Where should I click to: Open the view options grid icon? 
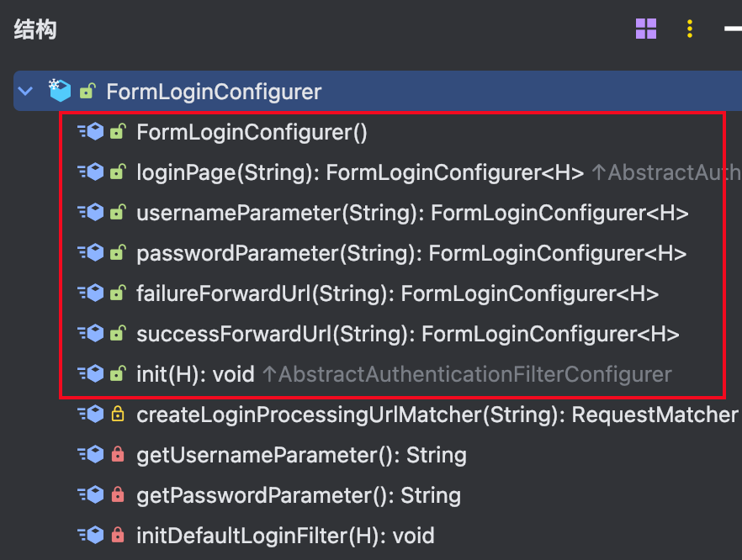click(x=645, y=28)
